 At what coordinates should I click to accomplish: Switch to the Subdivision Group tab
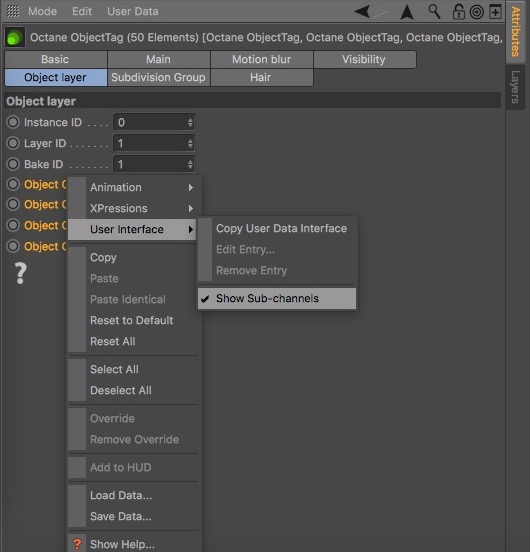[159, 77]
